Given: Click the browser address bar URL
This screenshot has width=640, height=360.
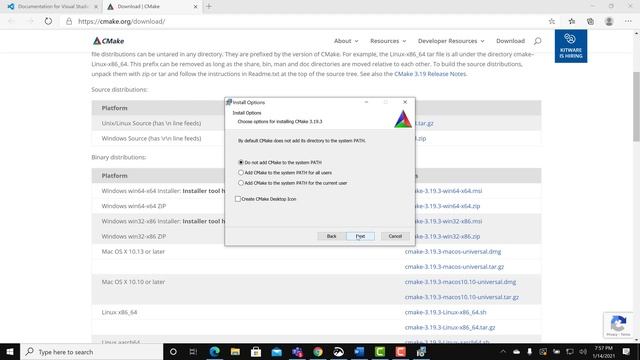Looking at the screenshot, I should pyautogui.click(x=122, y=21).
